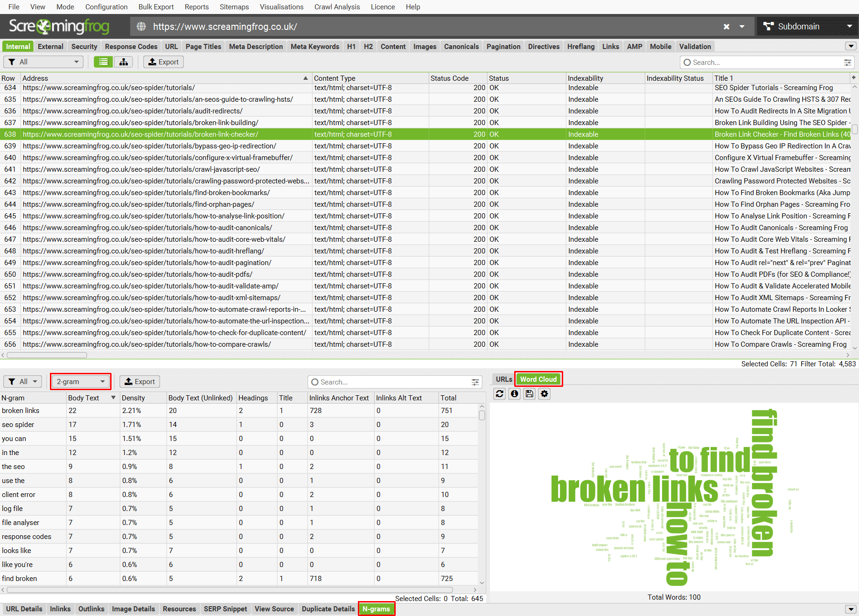Click the word cloud info icon
Screen dimensions: 859x616
(x=515, y=394)
